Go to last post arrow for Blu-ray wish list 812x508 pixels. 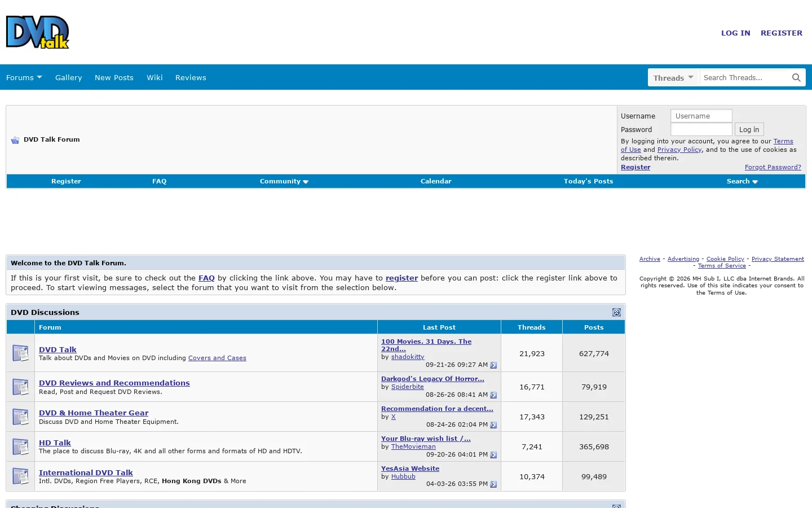click(x=493, y=455)
